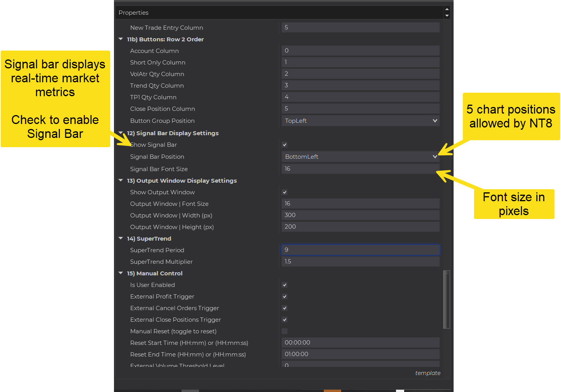Viewport: 561px width, 392px height.
Task: Collapse the 15) Manual Control section
Action: 121,273
